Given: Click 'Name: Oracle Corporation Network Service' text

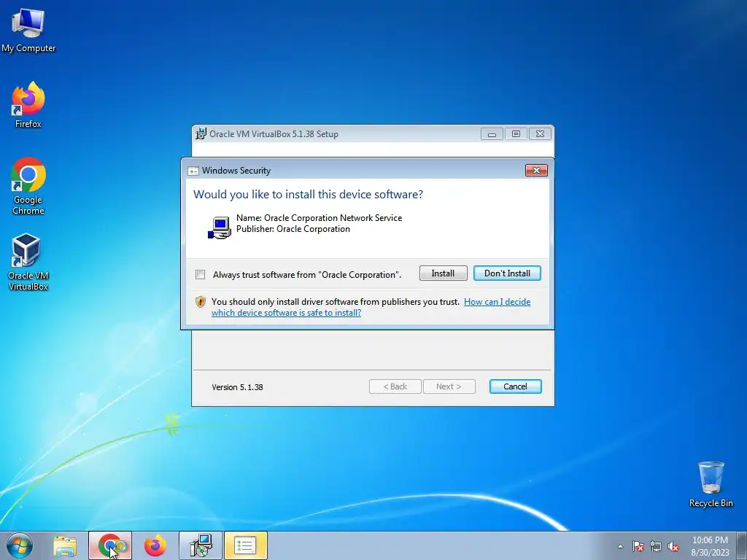Looking at the screenshot, I should [x=320, y=218].
